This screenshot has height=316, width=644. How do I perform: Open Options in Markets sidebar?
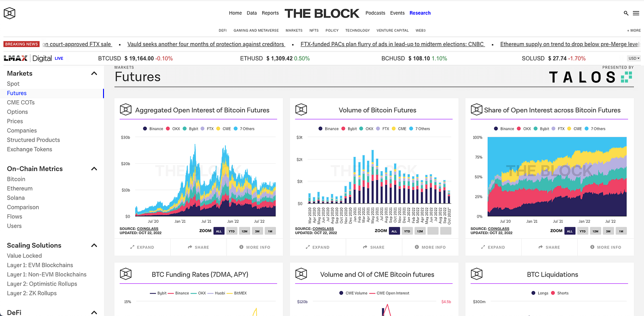coord(17,112)
